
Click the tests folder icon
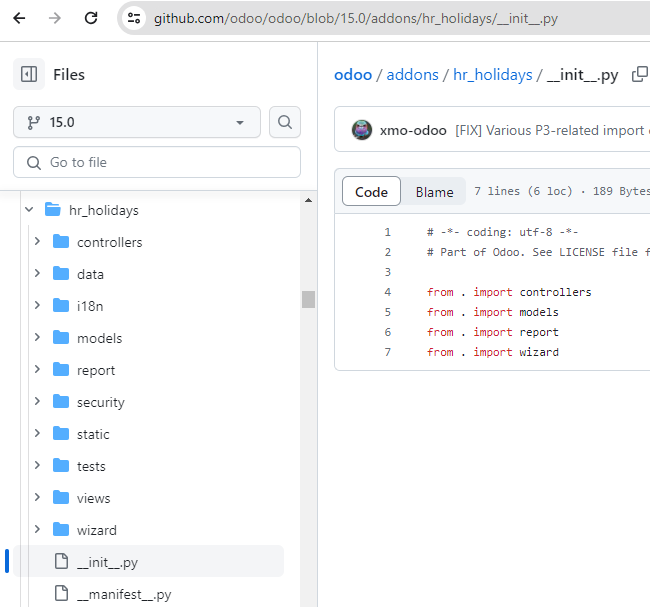(61, 466)
